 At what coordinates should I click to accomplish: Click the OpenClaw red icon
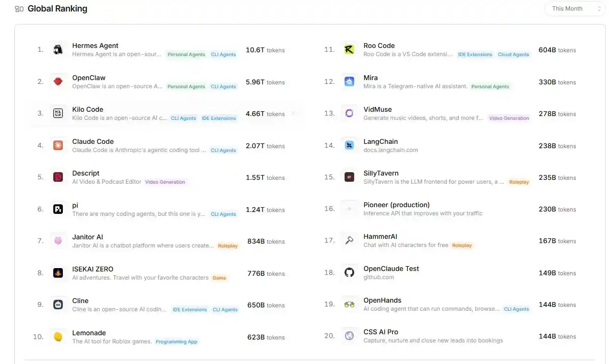click(x=58, y=82)
